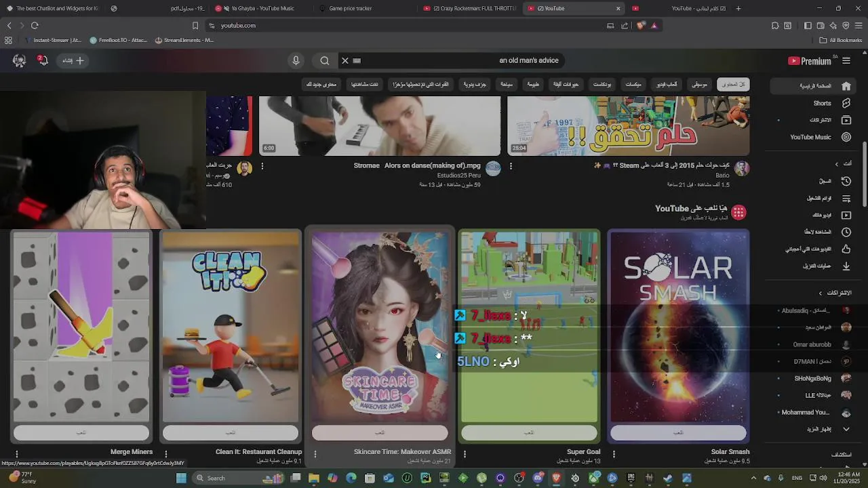Open the Stromae Alors on danse video thumbnail
This screenshot has width=868, height=488.
[380, 126]
